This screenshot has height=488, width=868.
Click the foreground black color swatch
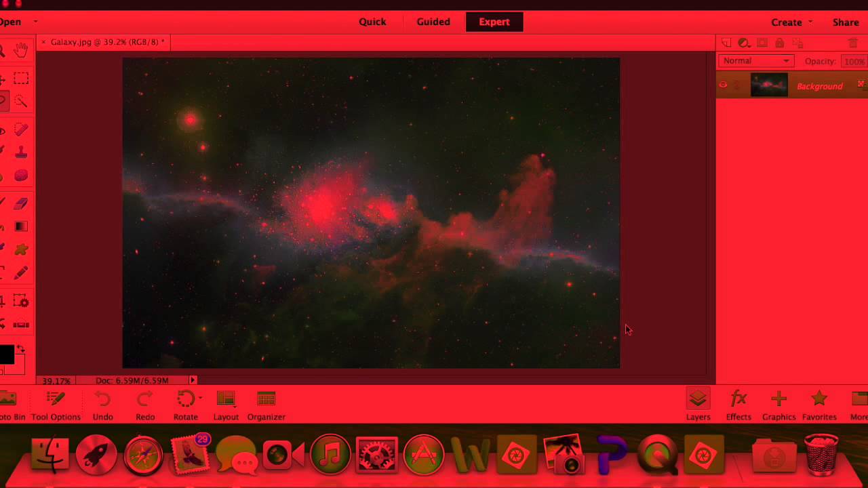5,354
